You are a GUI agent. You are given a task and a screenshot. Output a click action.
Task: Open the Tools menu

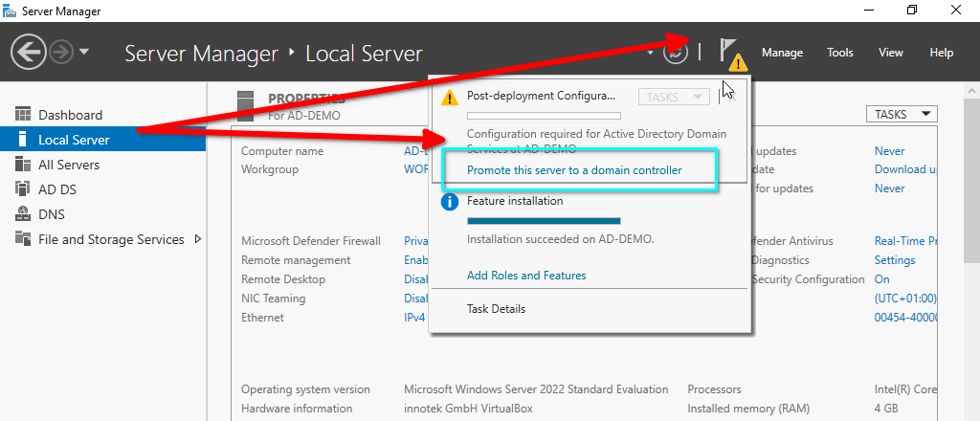point(840,53)
